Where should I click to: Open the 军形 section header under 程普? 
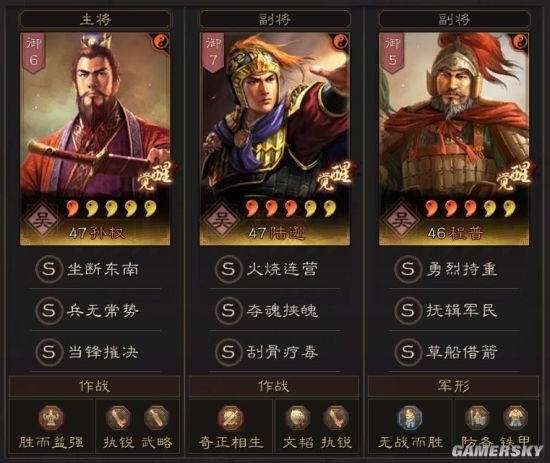(454, 386)
